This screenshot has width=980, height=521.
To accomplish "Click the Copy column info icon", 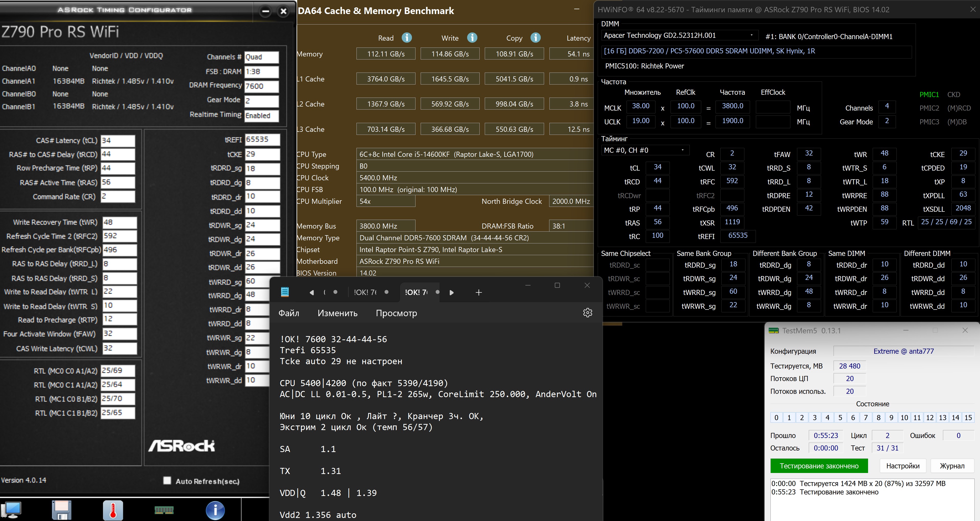I will [535, 38].
